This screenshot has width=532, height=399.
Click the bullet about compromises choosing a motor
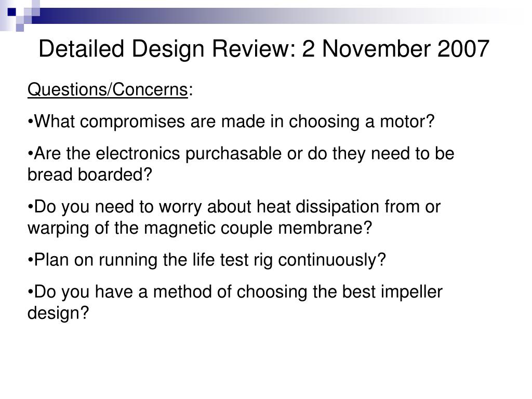(x=231, y=122)
